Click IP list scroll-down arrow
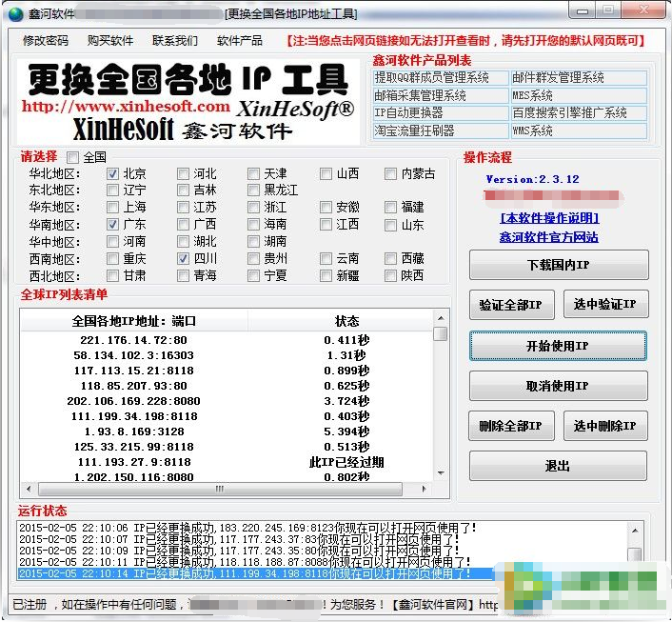This screenshot has height=622, width=672. pyautogui.click(x=441, y=473)
